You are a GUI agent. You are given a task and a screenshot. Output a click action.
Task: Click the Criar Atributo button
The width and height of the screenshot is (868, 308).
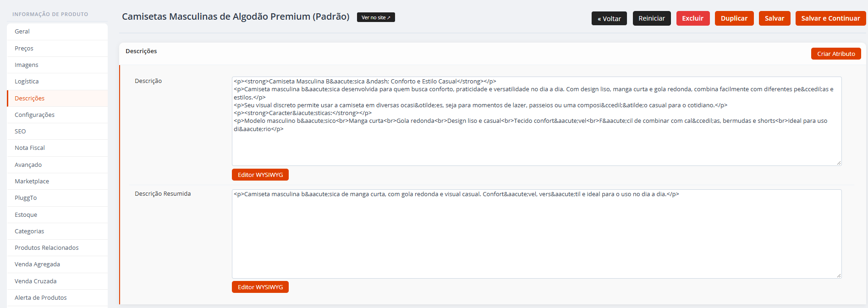click(836, 54)
